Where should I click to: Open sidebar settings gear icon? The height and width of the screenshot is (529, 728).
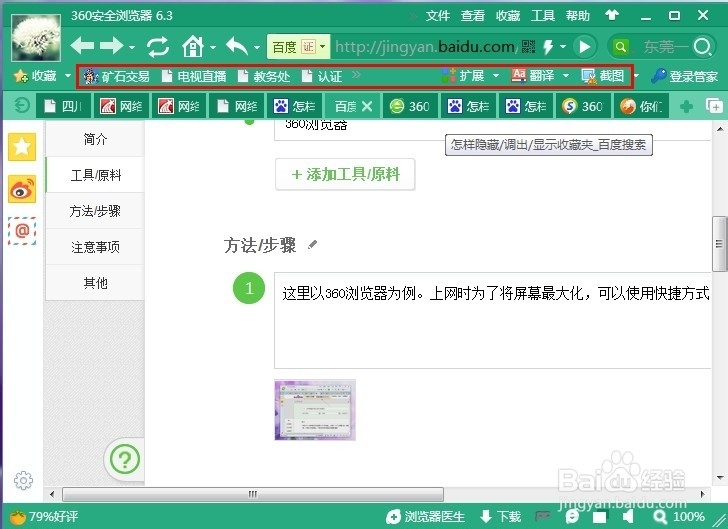23,480
